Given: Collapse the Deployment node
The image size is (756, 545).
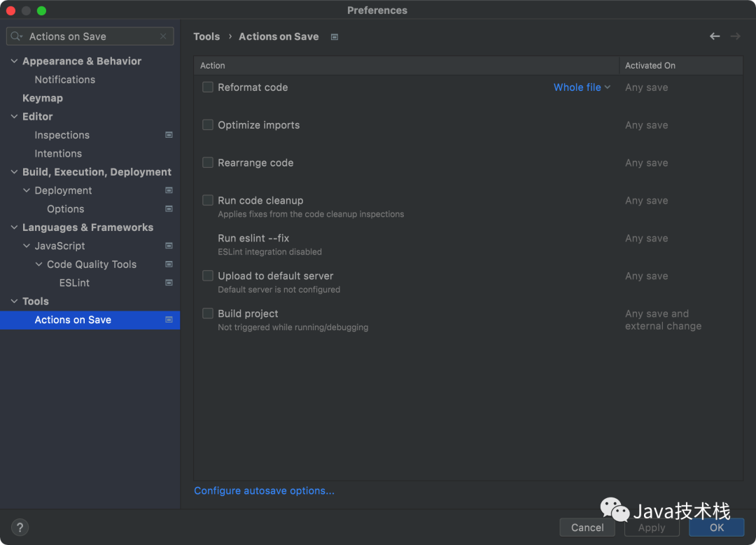Looking at the screenshot, I should 27,190.
